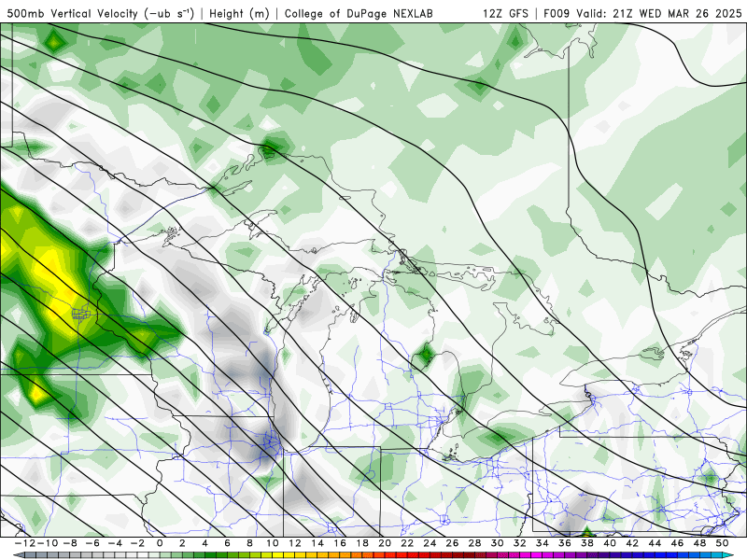The image size is (747, 560).
Task: Click the '34' value on the color scale
Action: (543, 543)
